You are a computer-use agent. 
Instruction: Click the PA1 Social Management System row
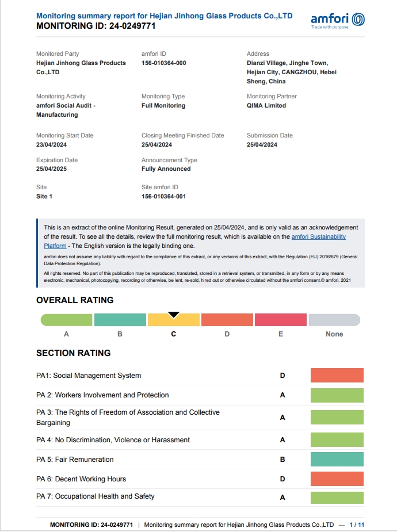pos(89,376)
